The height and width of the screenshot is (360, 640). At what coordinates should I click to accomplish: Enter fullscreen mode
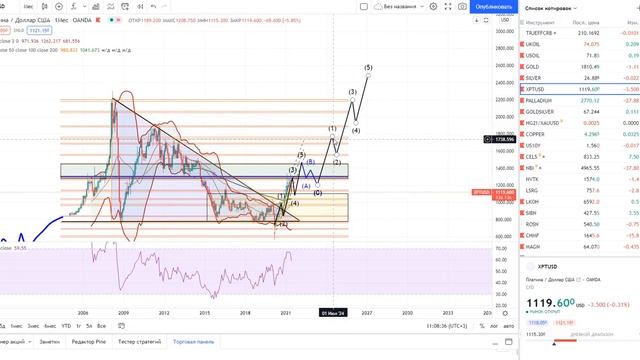(448, 7)
